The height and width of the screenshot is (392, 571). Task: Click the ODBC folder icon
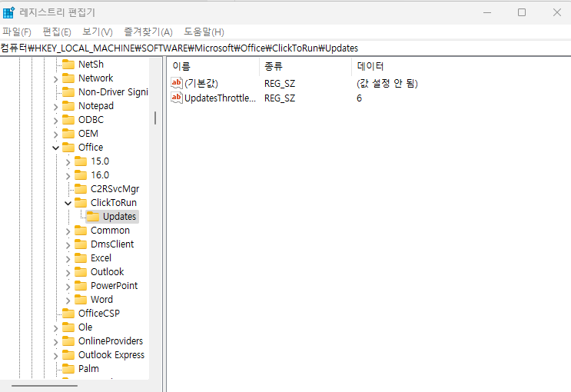pyautogui.click(x=68, y=120)
